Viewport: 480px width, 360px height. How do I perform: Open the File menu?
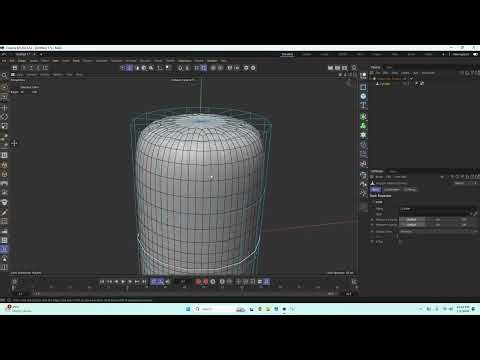(x=4, y=61)
